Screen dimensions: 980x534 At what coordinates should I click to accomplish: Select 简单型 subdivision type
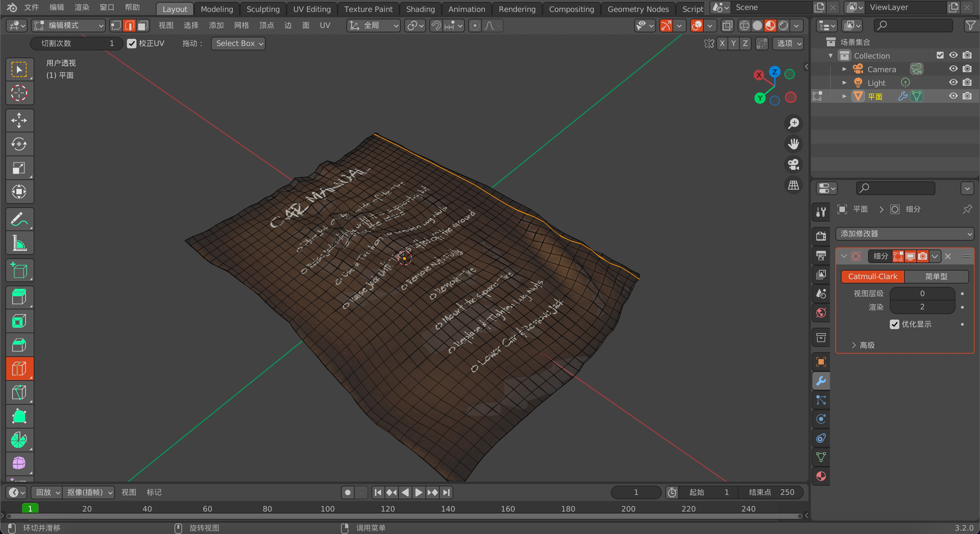(x=936, y=276)
